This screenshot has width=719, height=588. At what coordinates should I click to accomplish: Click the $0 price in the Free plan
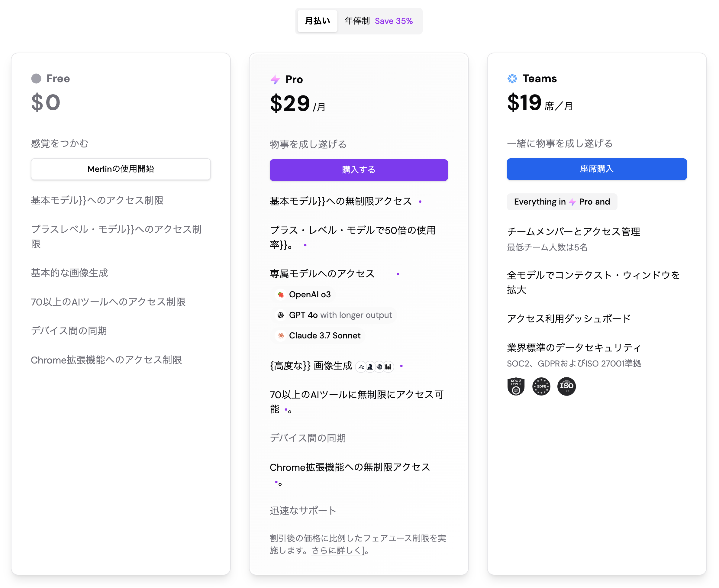(x=46, y=103)
